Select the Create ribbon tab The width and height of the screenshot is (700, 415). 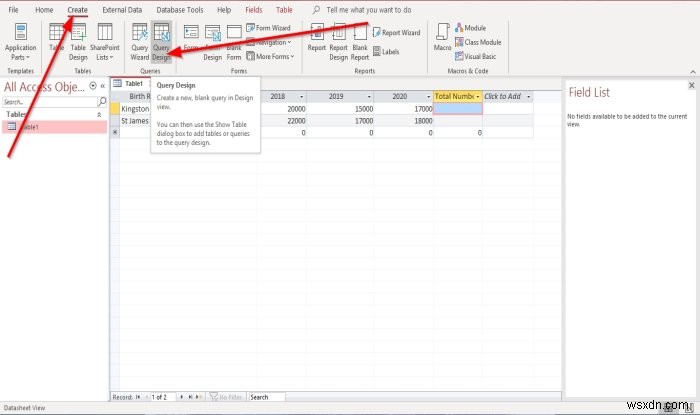77,9
